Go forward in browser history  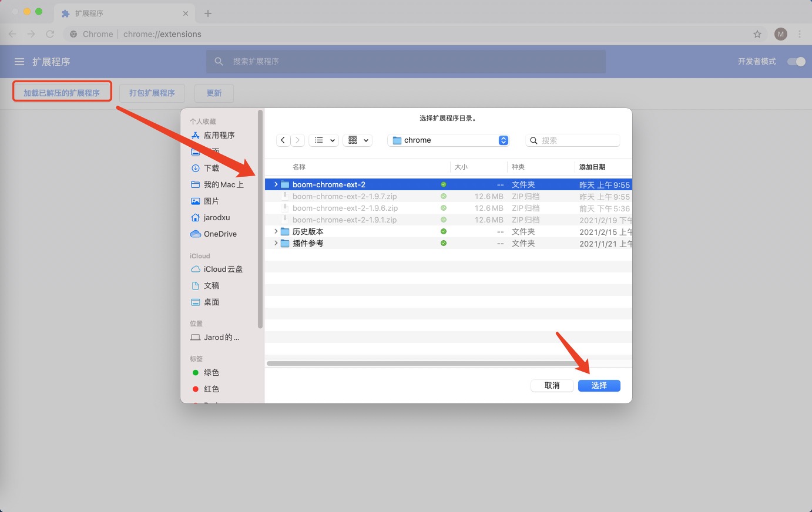pos(31,34)
